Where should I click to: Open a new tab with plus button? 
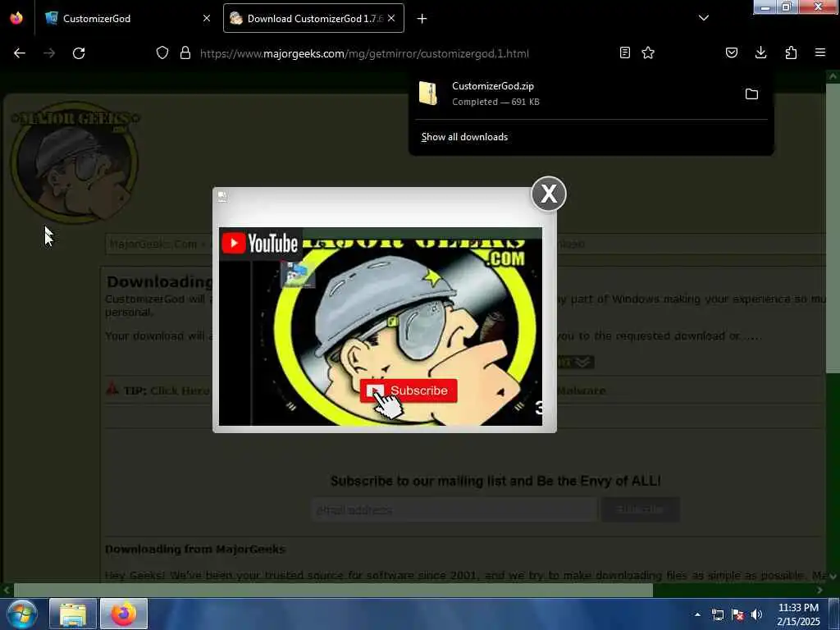(x=422, y=19)
